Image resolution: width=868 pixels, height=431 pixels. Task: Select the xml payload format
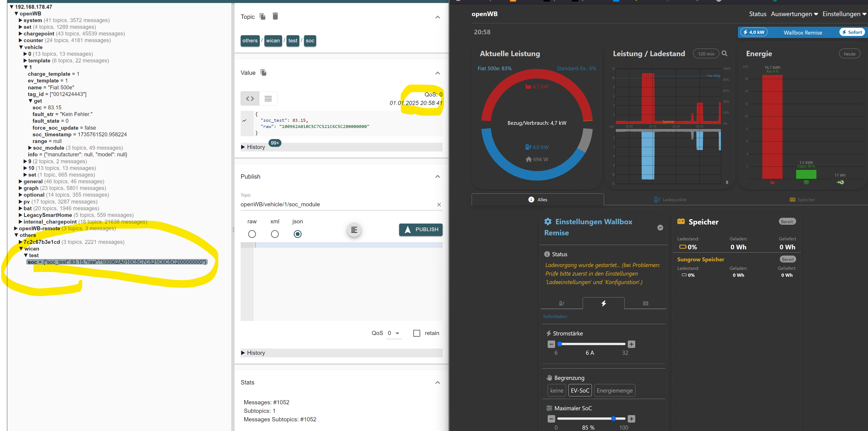[x=275, y=234]
